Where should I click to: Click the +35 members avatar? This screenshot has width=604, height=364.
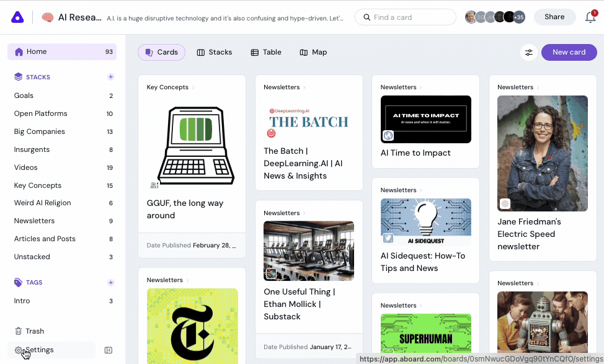[x=519, y=17]
